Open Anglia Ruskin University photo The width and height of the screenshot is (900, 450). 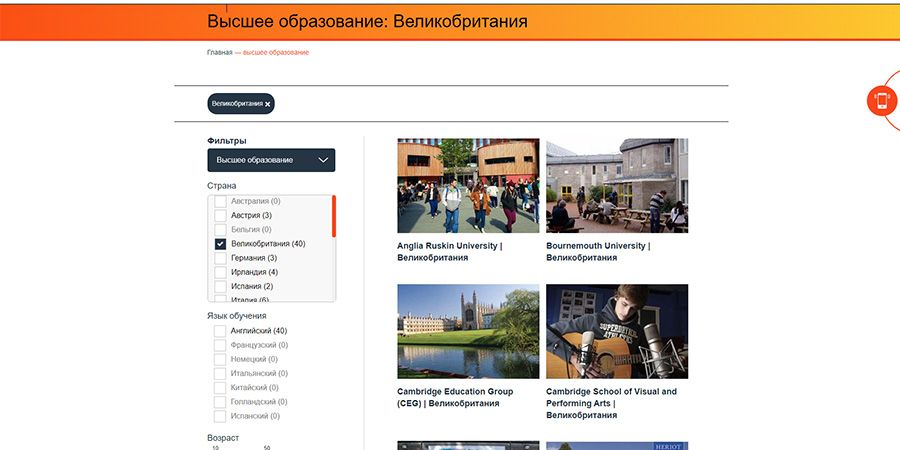468,185
